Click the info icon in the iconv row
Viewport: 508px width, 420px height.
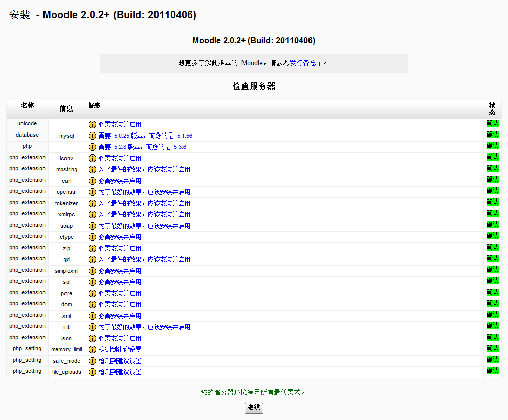click(92, 158)
